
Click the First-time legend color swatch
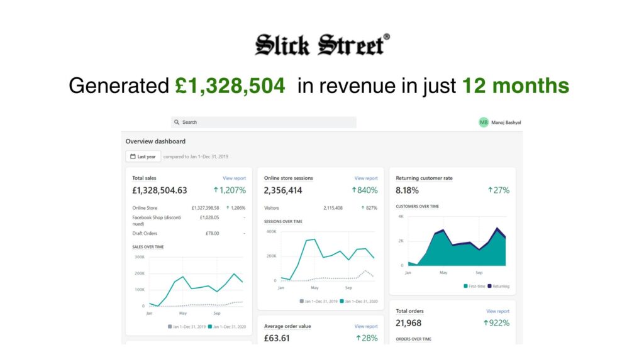(465, 286)
